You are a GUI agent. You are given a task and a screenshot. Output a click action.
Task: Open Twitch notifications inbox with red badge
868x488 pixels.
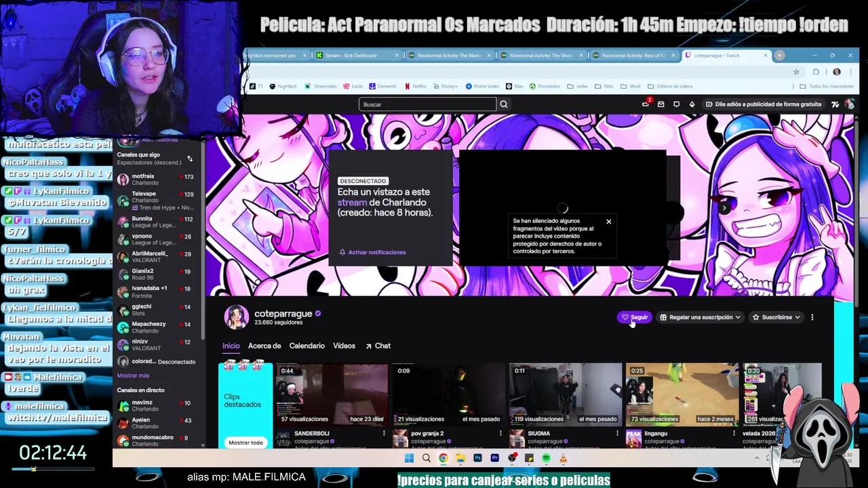(x=646, y=104)
